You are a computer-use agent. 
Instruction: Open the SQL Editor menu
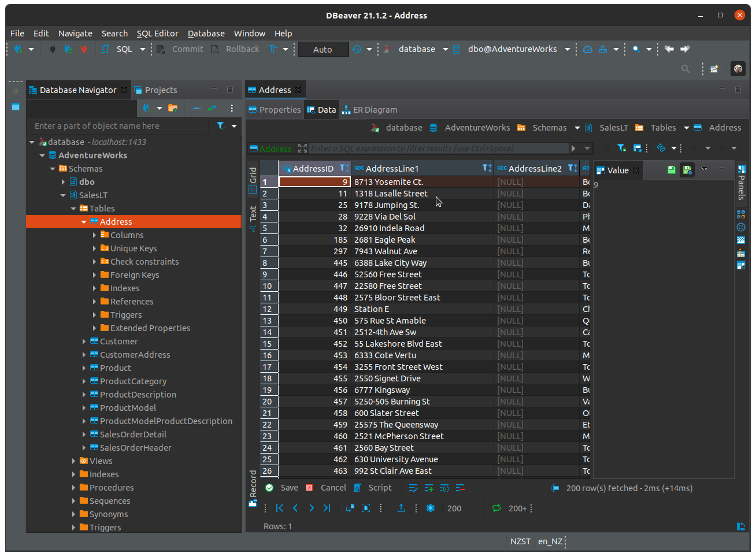[x=157, y=34]
